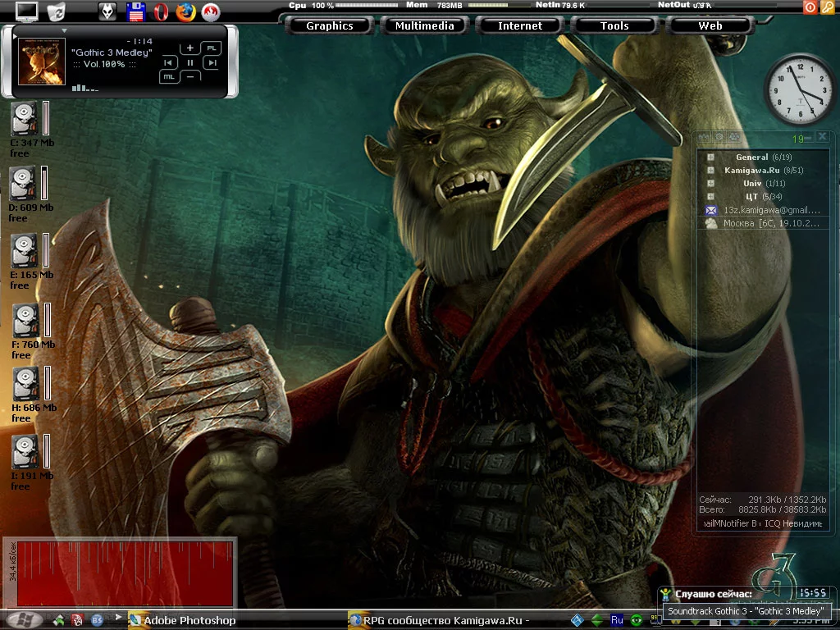Click the "Gothic 3 Medley" track title
The width and height of the screenshot is (840, 630).
(x=112, y=52)
